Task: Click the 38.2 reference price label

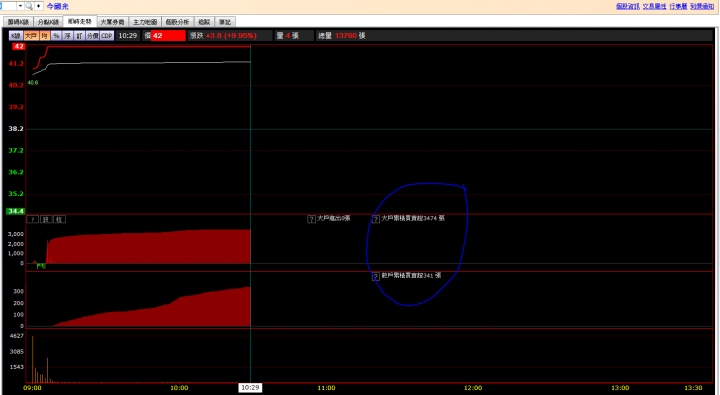Action: coord(16,129)
